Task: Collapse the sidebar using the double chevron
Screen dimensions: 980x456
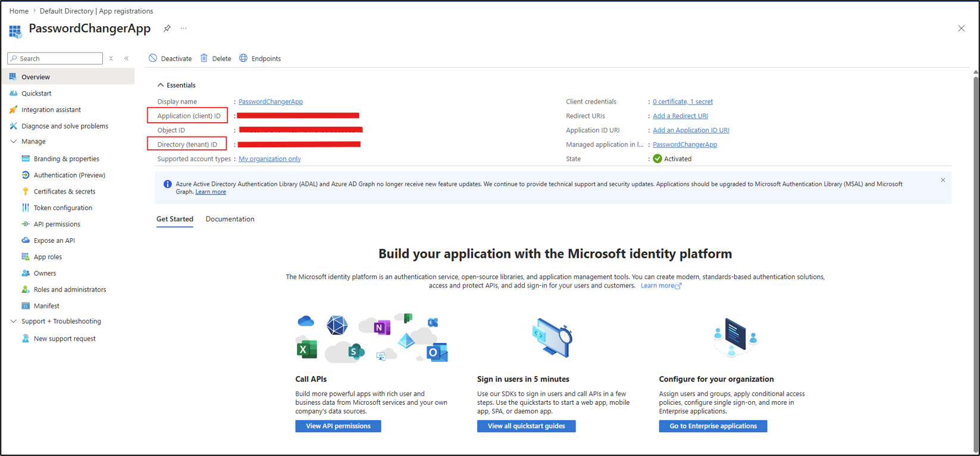Action: pos(127,58)
